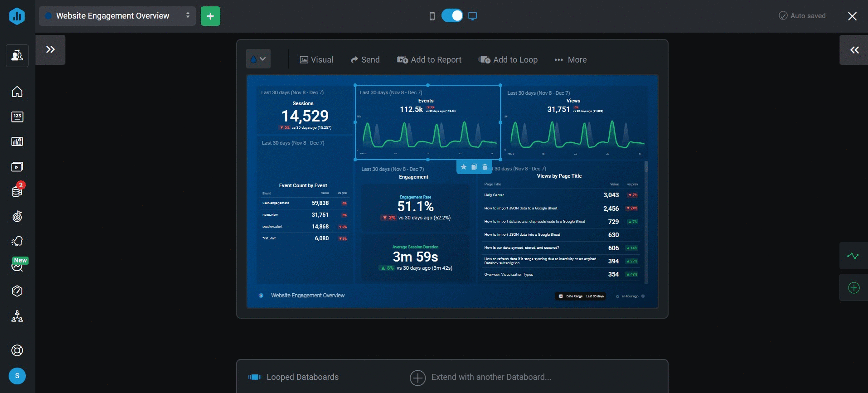
Task: Click Send in the toolbar
Action: [365, 60]
